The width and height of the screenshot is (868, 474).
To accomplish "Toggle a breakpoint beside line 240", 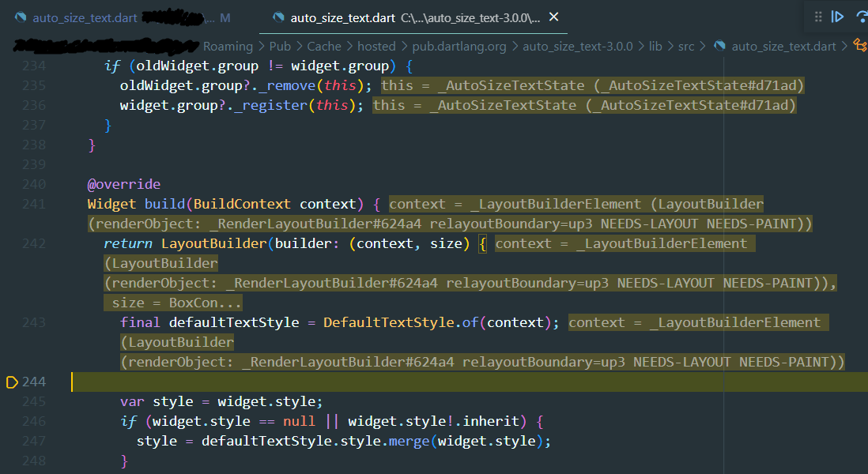I will click(13, 183).
